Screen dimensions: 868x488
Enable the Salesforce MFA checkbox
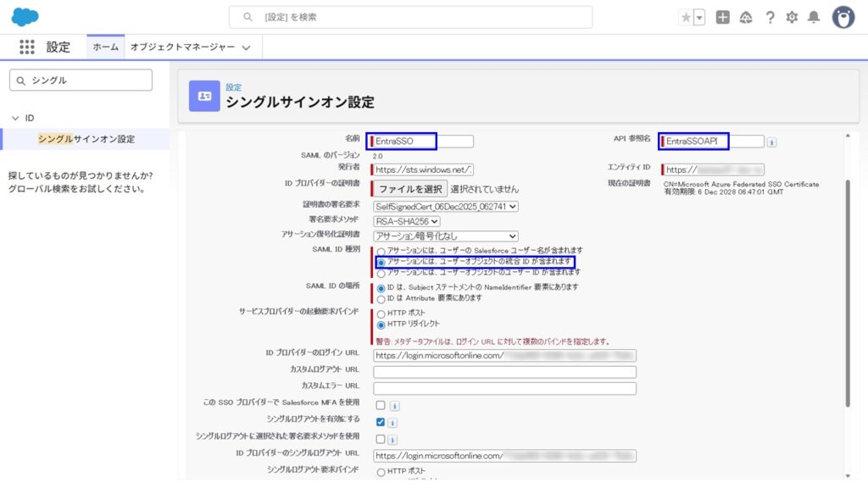point(381,406)
